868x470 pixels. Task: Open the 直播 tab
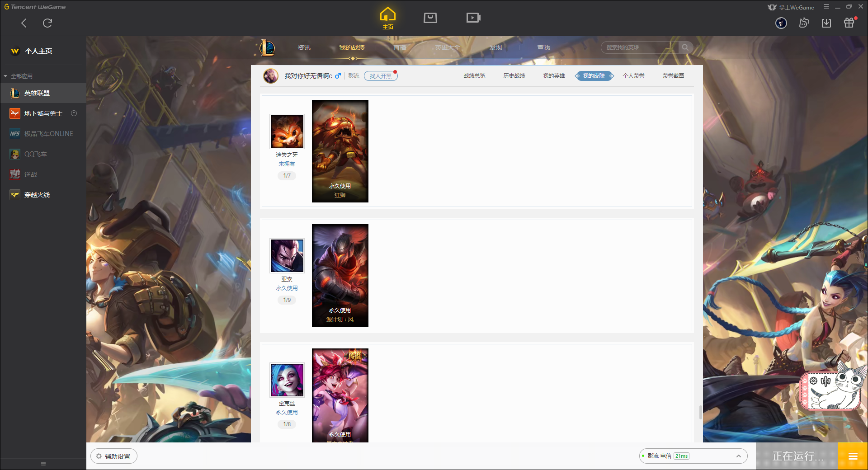(x=400, y=47)
